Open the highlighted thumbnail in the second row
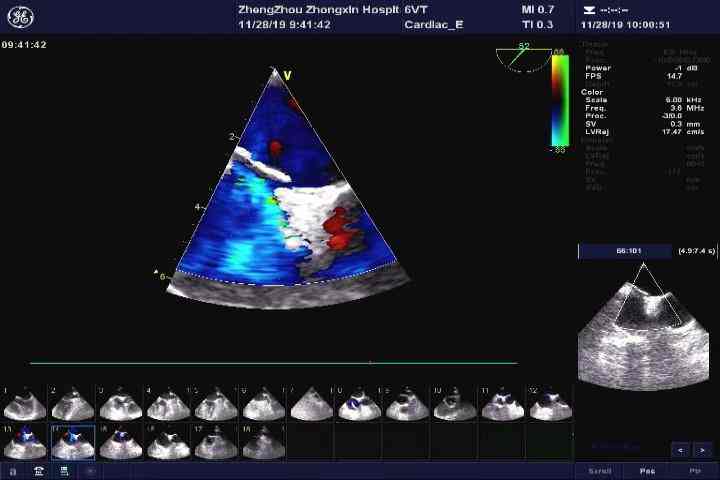Screen dimensions: 720x480 pos(73,443)
